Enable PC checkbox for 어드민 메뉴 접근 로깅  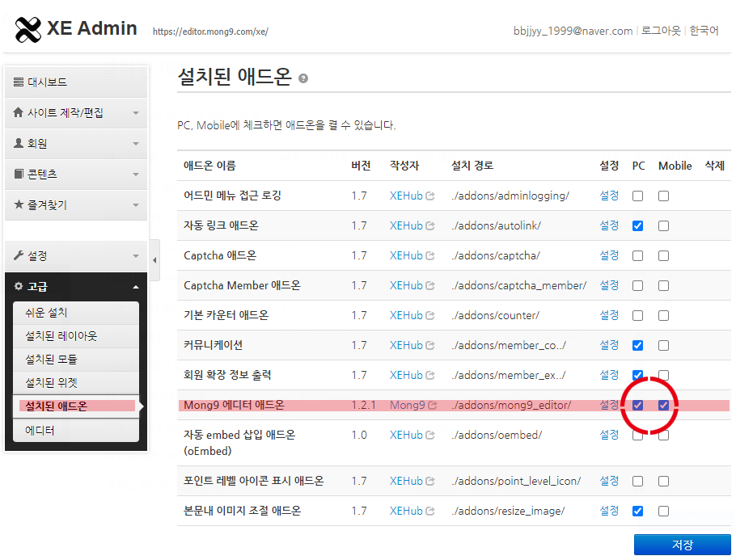(x=638, y=196)
